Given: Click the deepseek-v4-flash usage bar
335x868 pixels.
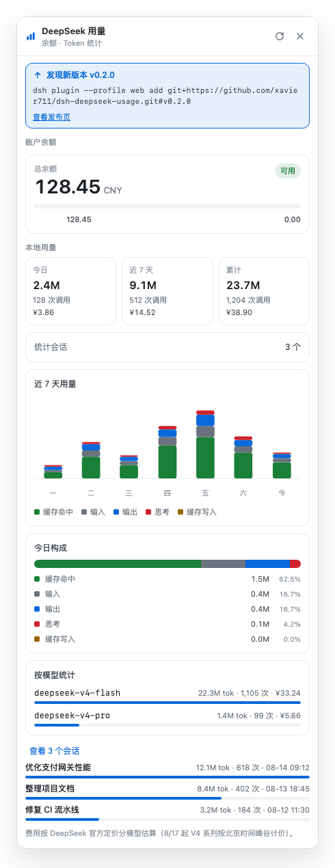Looking at the screenshot, I should coord(167,703).
